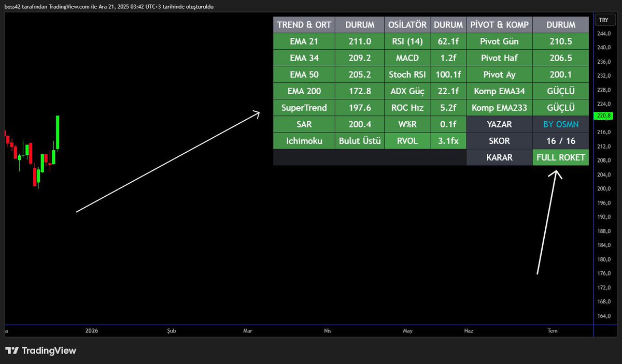Click the EMA 200 label cell

[304, 91]
